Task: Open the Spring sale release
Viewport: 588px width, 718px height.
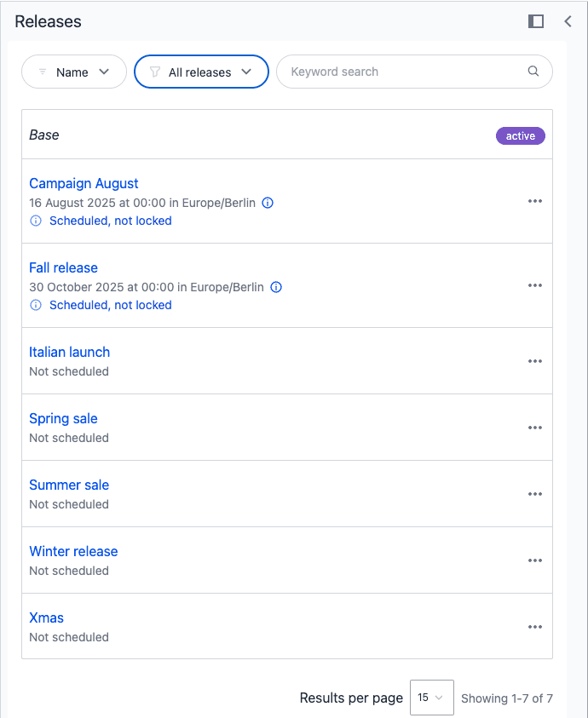Action: coord(63,418)
